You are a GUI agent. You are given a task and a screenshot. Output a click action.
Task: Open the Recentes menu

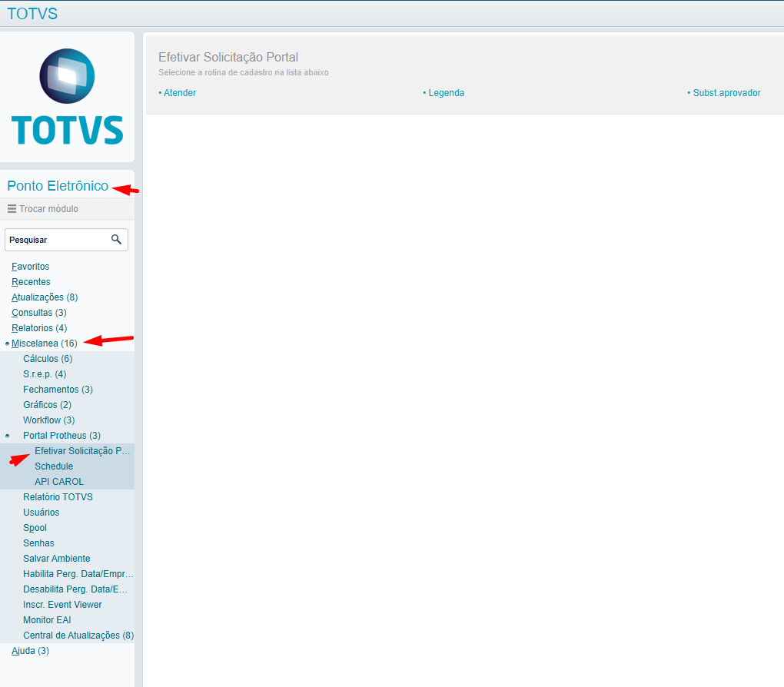tap(31, 282)
